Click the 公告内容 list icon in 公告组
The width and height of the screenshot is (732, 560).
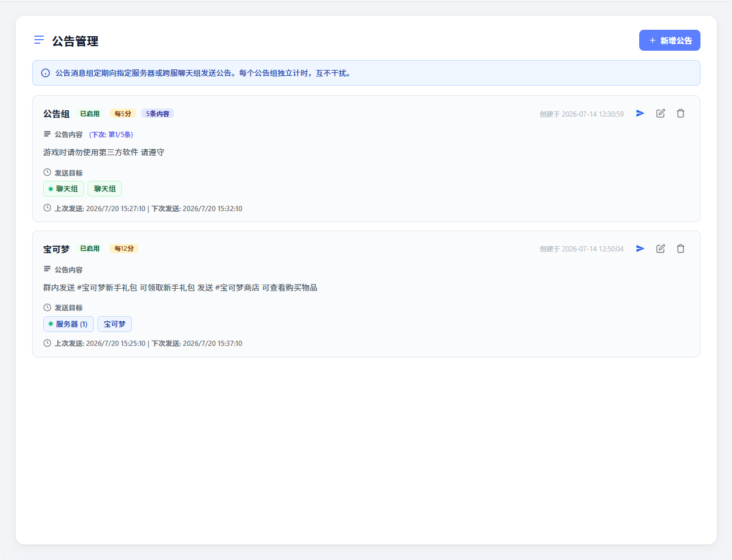pyautogui.click(x=47, y=134)
